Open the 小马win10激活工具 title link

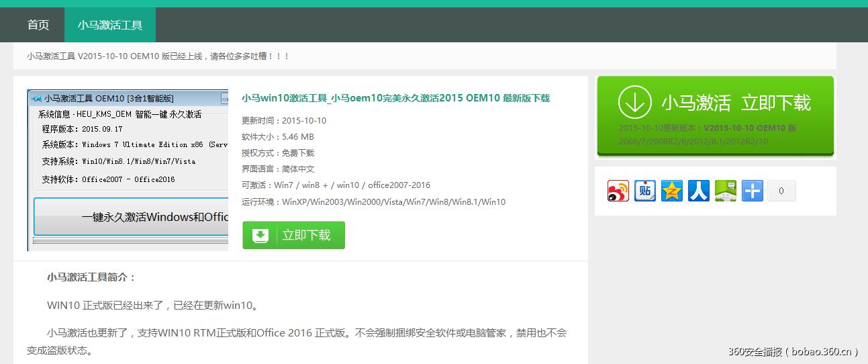[x=395, y=98]
